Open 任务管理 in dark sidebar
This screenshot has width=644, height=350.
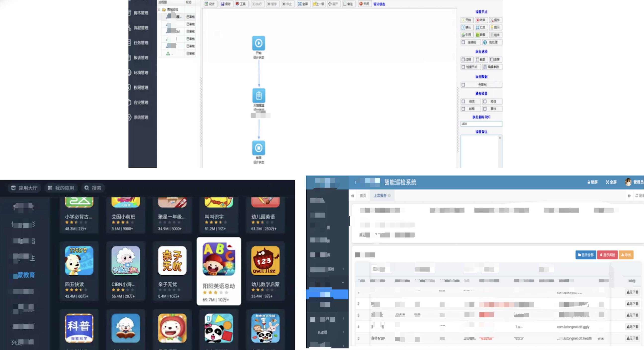click(141, 43)
